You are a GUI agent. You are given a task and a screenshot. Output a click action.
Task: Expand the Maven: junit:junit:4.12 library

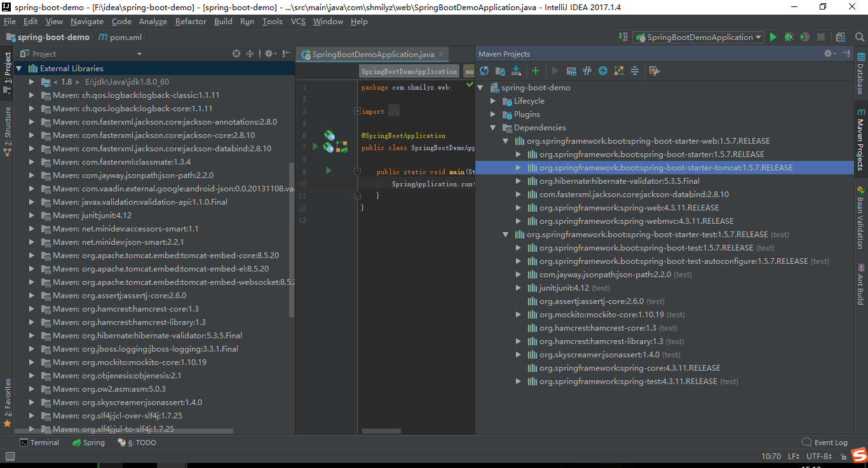(32, 215)
